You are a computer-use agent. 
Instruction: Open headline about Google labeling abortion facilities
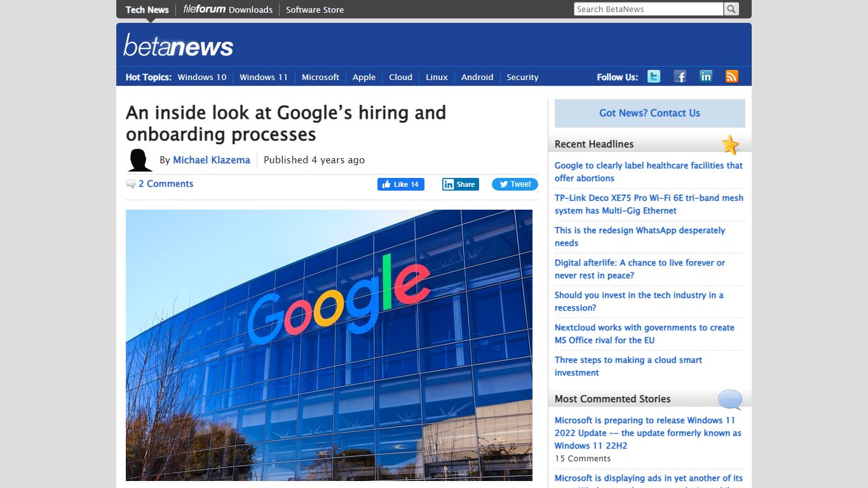click(x=649, y=172)
